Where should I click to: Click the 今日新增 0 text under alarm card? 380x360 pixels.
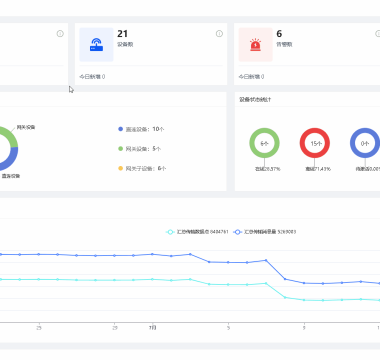[x=251, y=77]
